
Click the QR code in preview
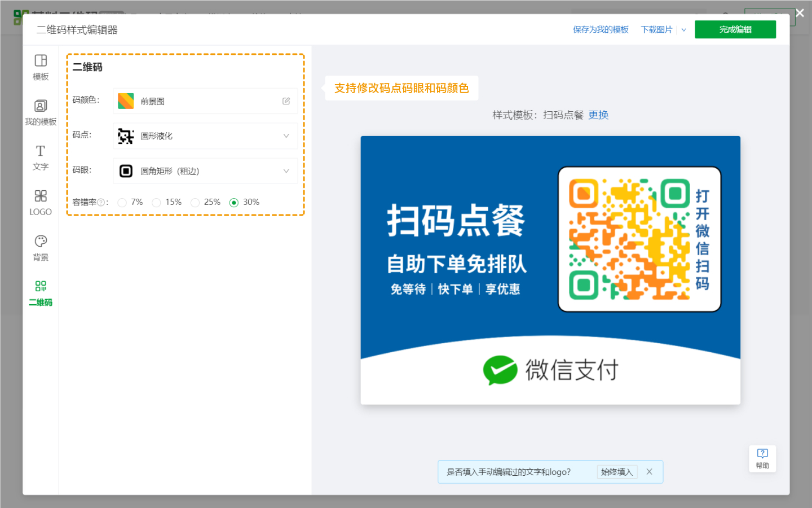(x=629, y=239)
